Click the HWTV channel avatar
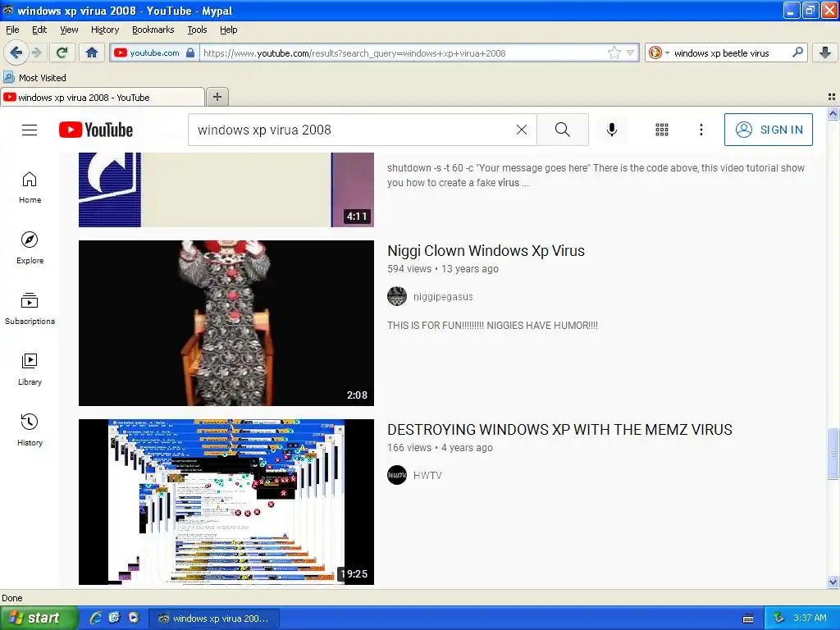The width and height of the screenshot is (840, 630). click(397, 475)
